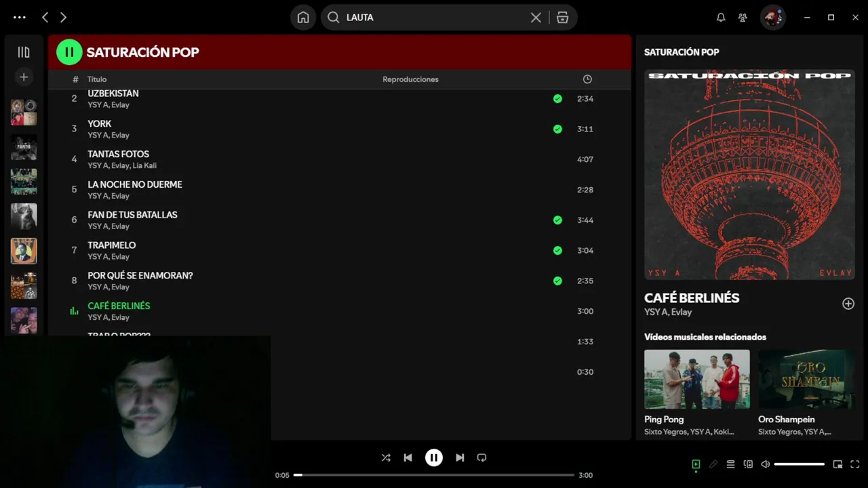Click the search magnifier icon
Viewport: 868px width, 488px height.
334,18
